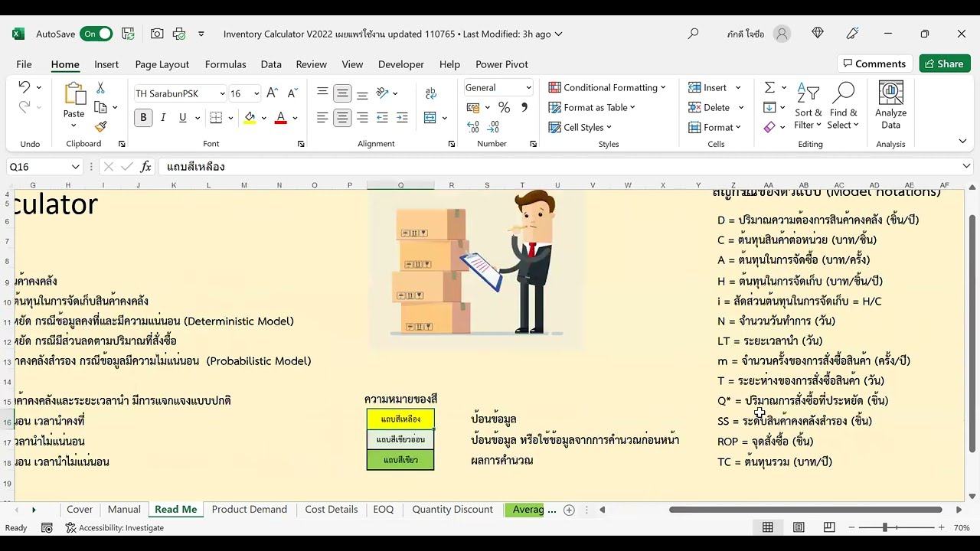Open the Insert ribbon tab
This screenshot has width=980, height=551.
[x=106, y=64]
